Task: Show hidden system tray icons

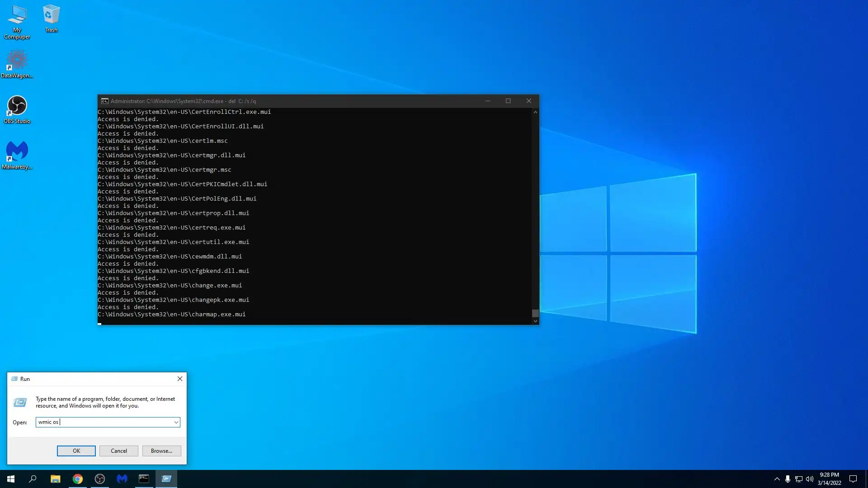Action: coord(777,479)
